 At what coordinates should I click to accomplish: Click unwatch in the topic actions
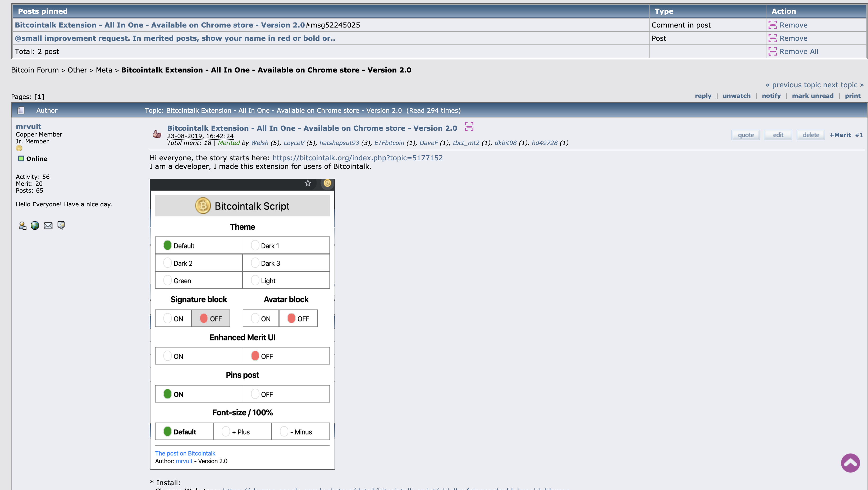click(x=737, y=96)
